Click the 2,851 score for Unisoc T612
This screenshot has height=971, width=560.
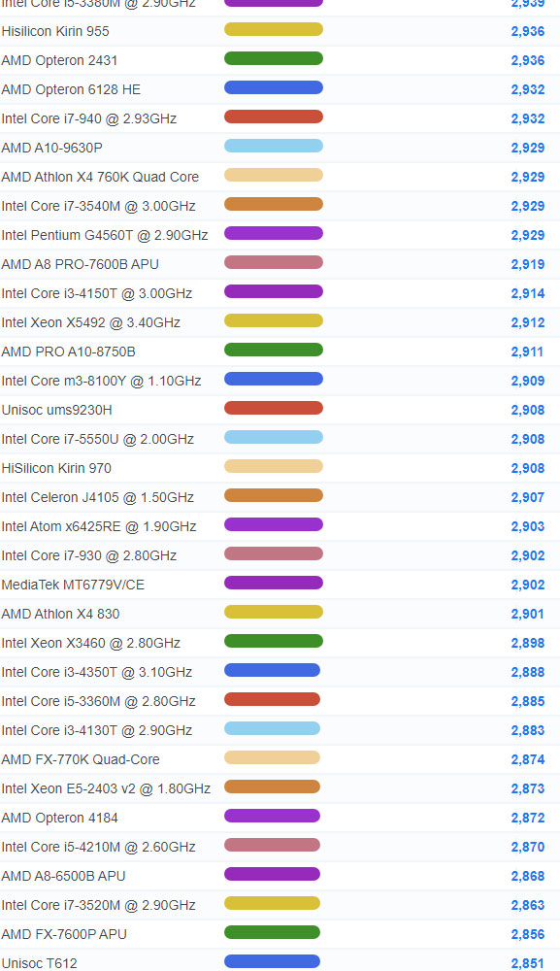[528, 962]
